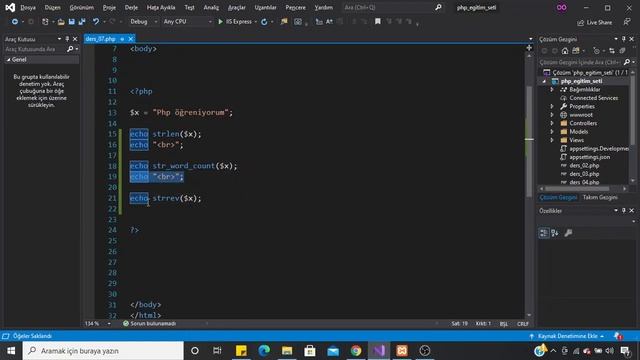Toggle bookmark using the bookmark icon
This screenshot has width=640, height=360.
click(378, 21)
